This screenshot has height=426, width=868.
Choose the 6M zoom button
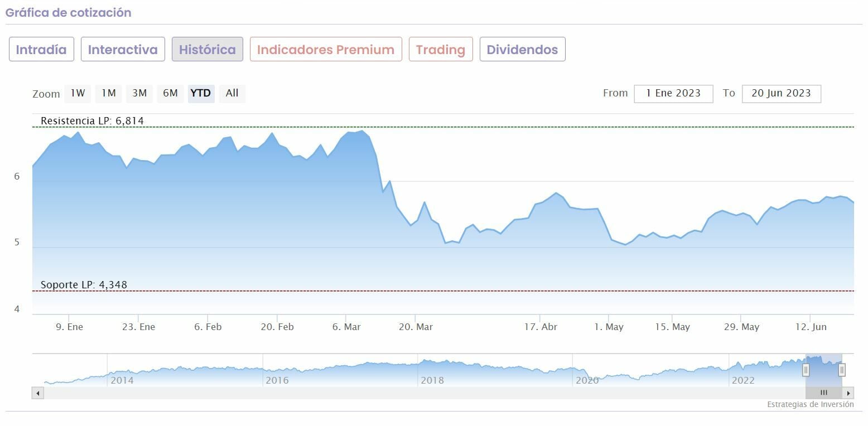(170, 93)
